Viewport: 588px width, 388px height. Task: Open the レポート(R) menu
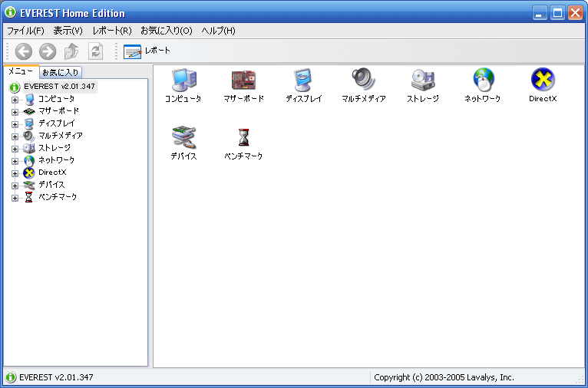click(112, 31)
